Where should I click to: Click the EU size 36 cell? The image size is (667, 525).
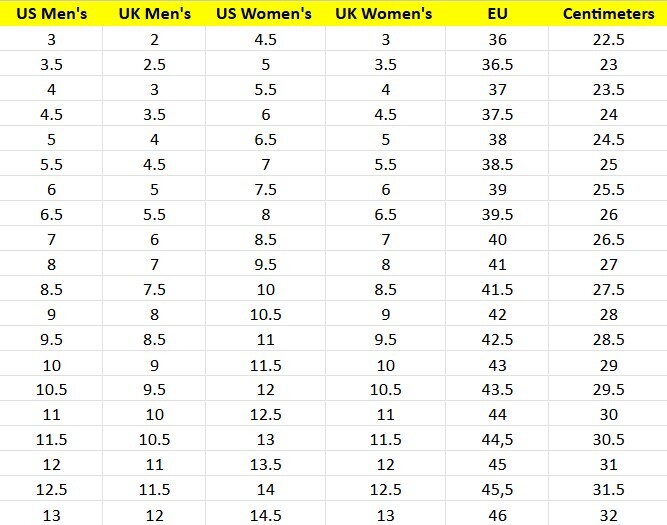[497, 40]
